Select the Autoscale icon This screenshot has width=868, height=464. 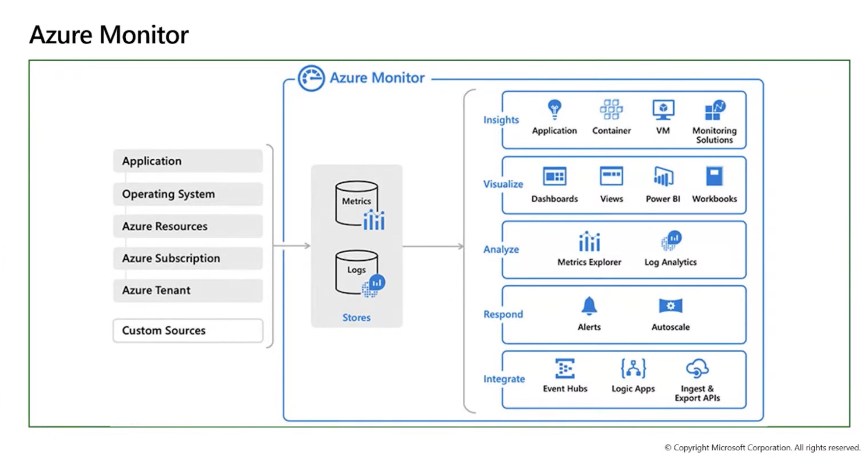coord(670,306)
